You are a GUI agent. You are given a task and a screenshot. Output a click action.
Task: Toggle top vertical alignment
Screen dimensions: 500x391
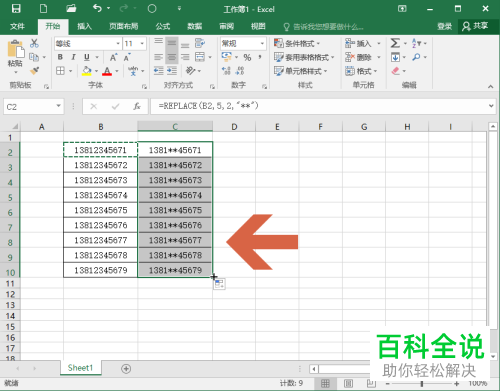159,42
